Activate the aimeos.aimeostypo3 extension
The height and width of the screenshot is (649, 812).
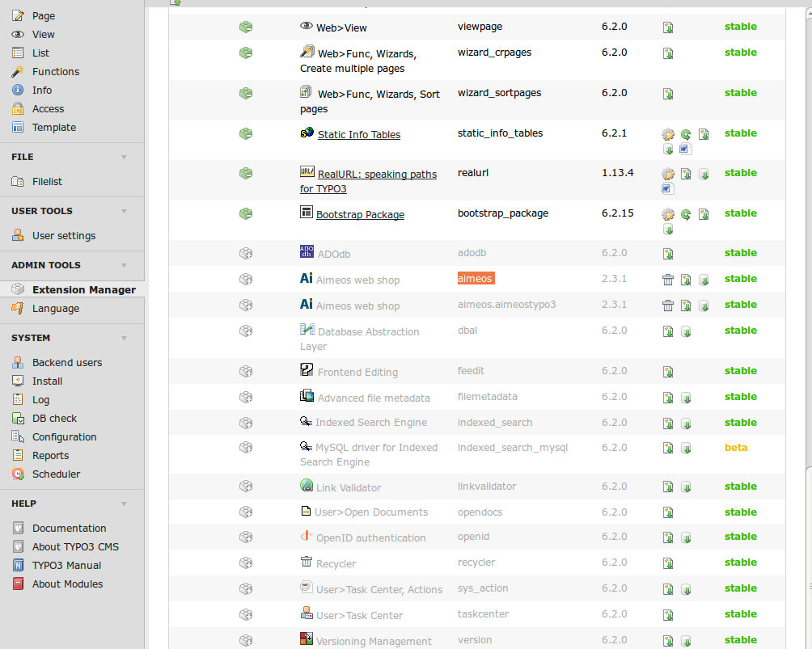[246, 305]
